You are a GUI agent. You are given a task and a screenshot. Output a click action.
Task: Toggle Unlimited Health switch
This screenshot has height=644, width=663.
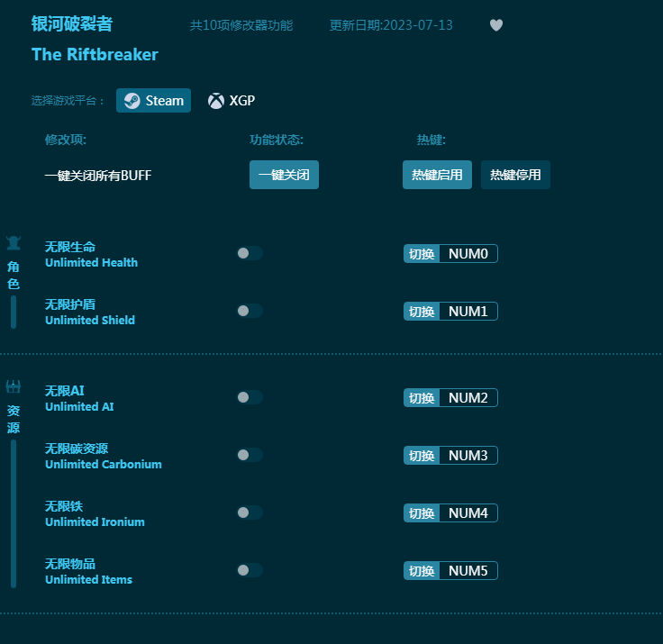click(x=250, y=253)
